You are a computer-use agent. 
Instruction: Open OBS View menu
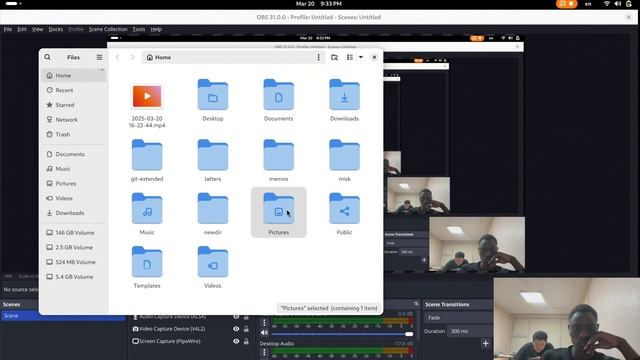(x=38, y=29)
